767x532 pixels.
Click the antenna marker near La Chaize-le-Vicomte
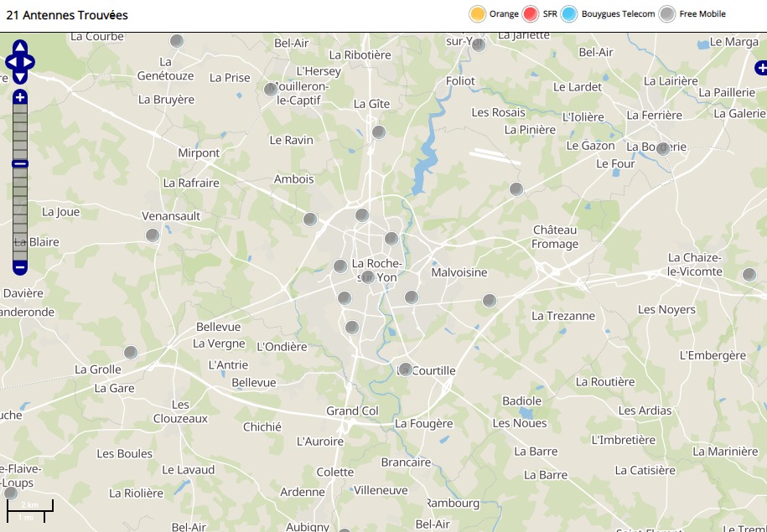749,274
